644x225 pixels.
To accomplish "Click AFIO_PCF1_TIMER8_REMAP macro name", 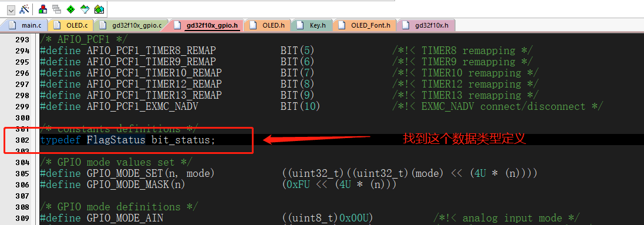I will (x=151, y=51).
